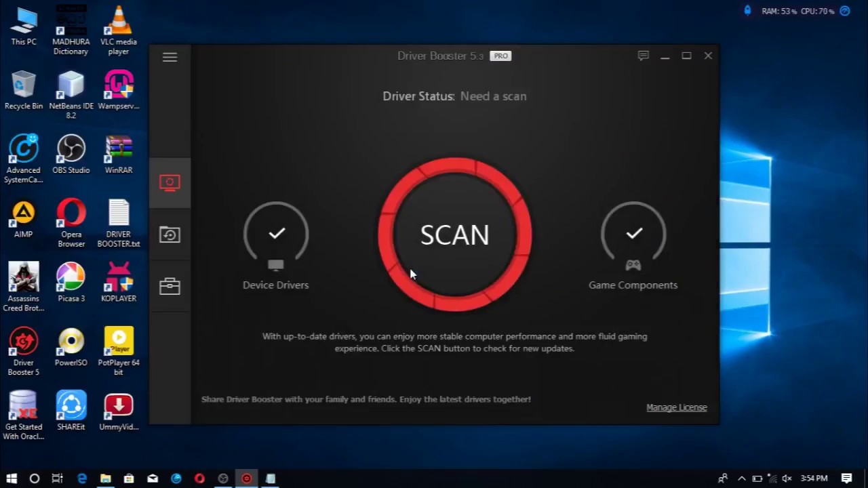The image size is (868, 488).
Task: Open the toolbox briefcase sidebar icon
Action: [170, 286]
